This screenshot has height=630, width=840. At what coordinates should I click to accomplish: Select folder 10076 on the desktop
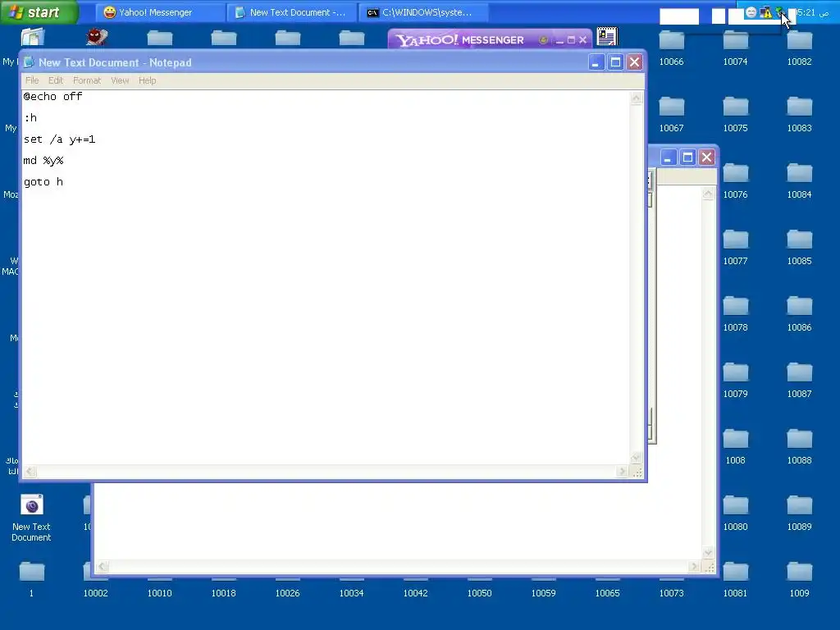tap(736, 181)
